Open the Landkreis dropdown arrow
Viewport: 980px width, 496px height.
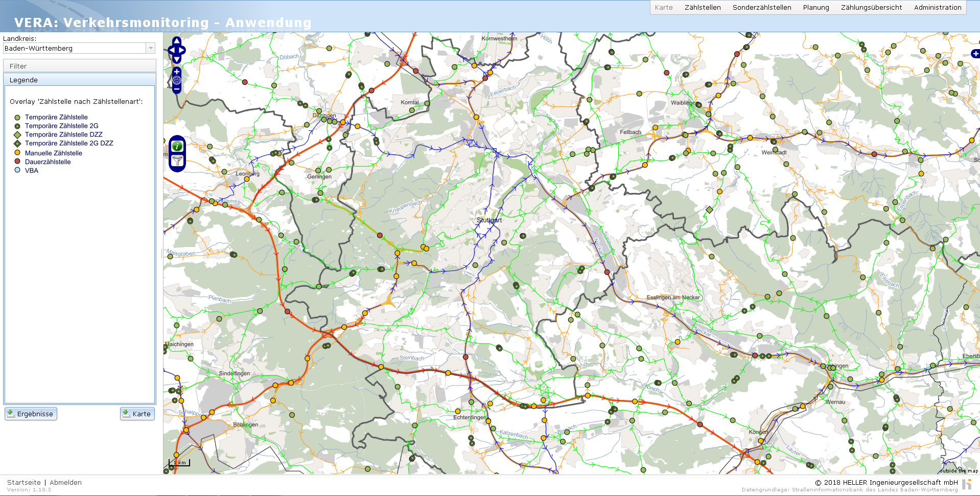point(151,48)
